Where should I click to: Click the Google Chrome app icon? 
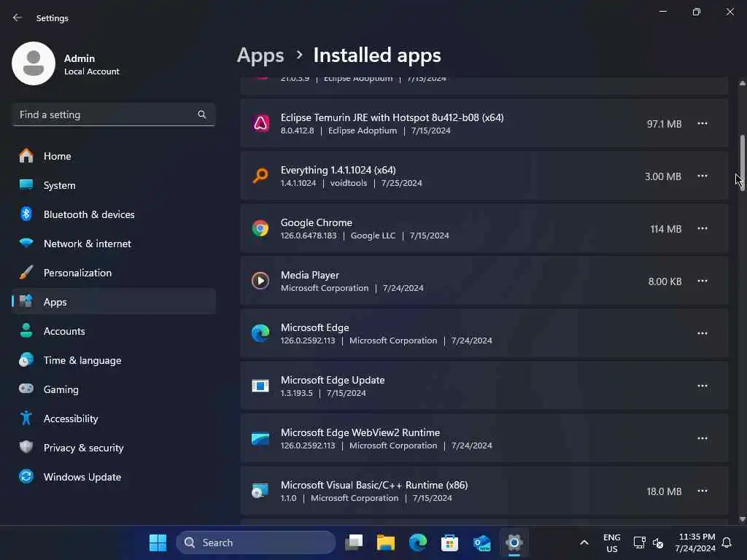point(260,228)
